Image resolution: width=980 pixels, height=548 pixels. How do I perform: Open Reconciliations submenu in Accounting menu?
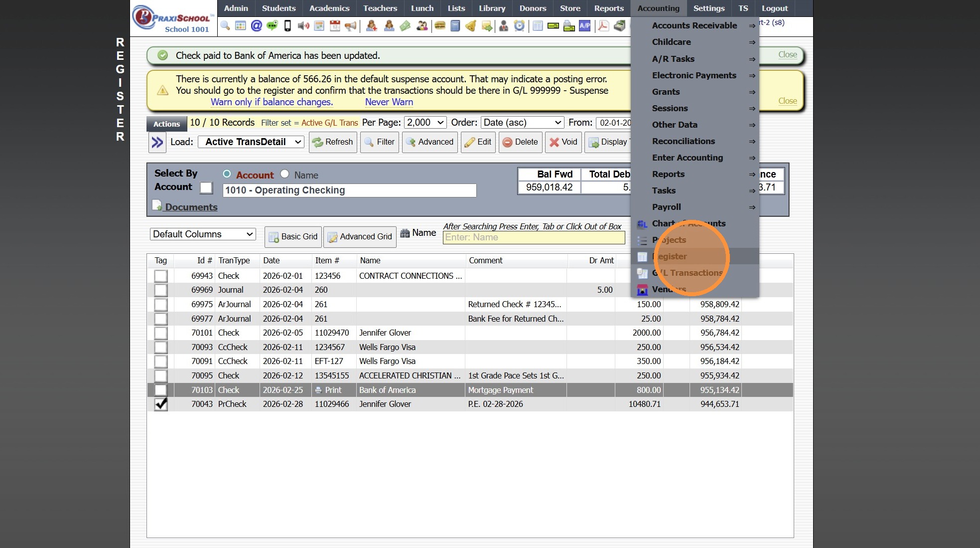coord(684,141)
